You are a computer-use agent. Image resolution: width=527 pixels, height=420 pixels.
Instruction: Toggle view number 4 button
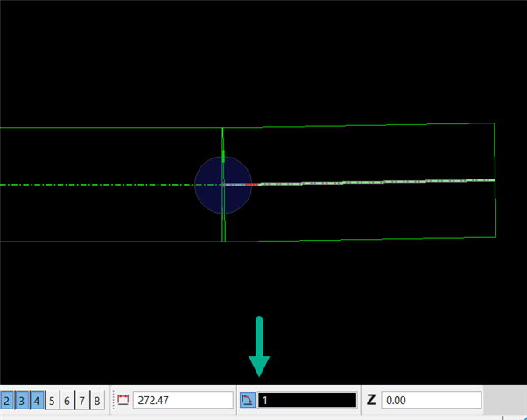[x=37, y=401]
